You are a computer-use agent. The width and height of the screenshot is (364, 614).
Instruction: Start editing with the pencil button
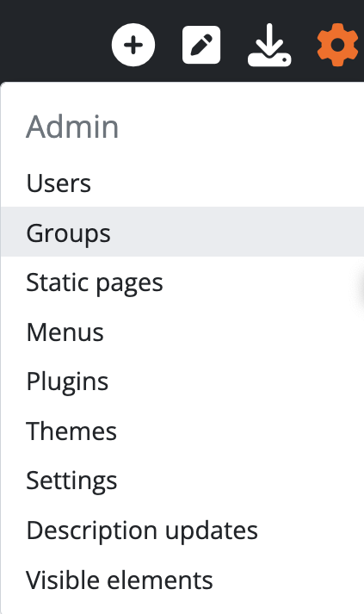(201, 45)
